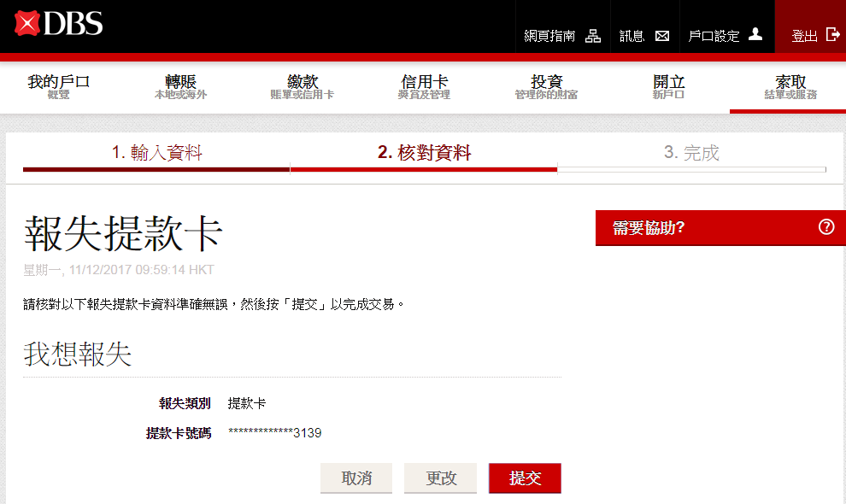Open 我的戶口 menu
Image resolution: width=846 pixels, height=504 pixels.
(x=58, y=86)
